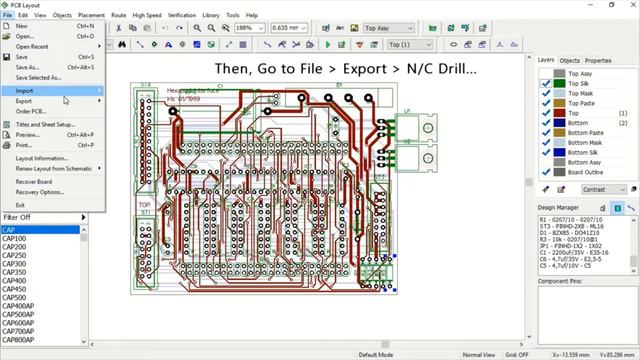Open the Verification menu

[182, 15]
